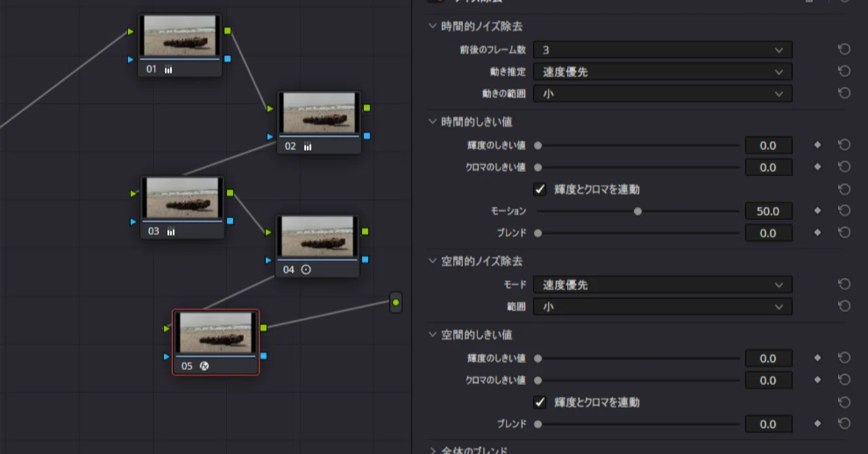
Task: Open the 動きの範囲 dropdown
Action: pos(663,93)
